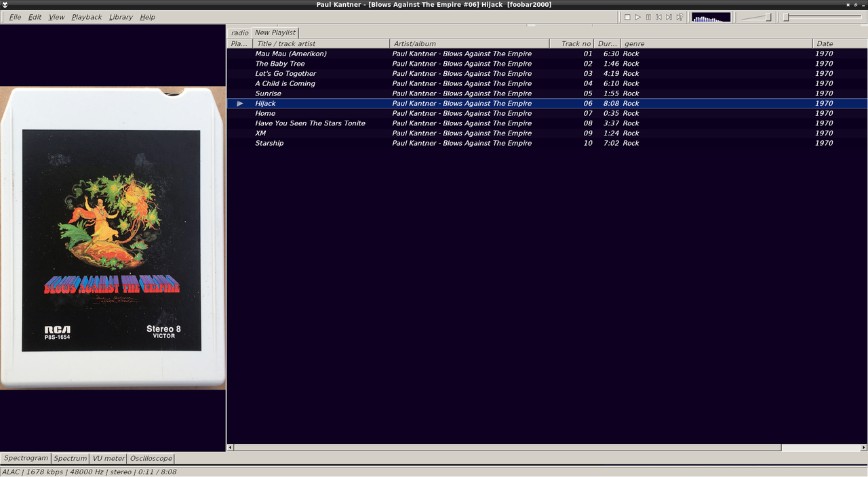
Task: Click track number 07 in the Home row
Action: (x=588, y=113)
